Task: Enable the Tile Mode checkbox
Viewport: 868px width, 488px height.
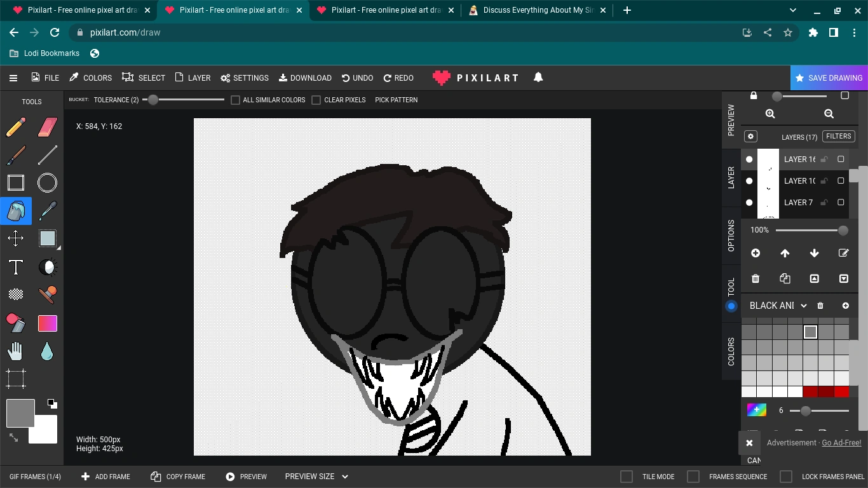Action: pyautogui.click(x=627, y=476)
